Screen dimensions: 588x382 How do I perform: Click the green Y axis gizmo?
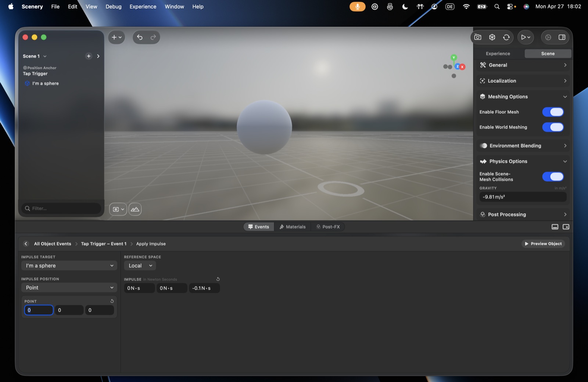point(454,58)
